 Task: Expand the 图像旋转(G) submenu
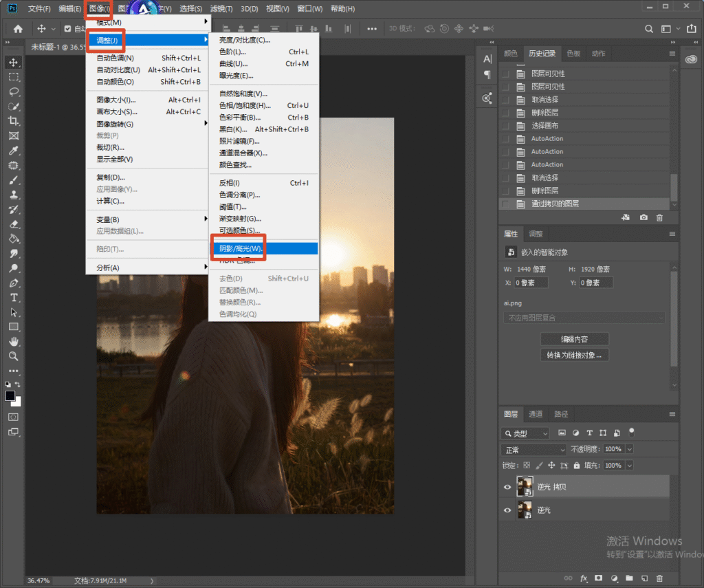click(149, 124)
